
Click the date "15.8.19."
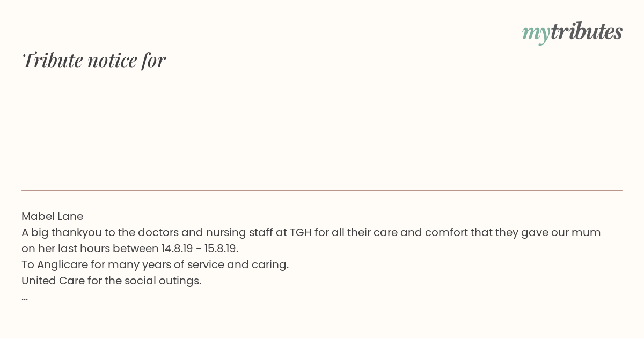coord(221,248)
